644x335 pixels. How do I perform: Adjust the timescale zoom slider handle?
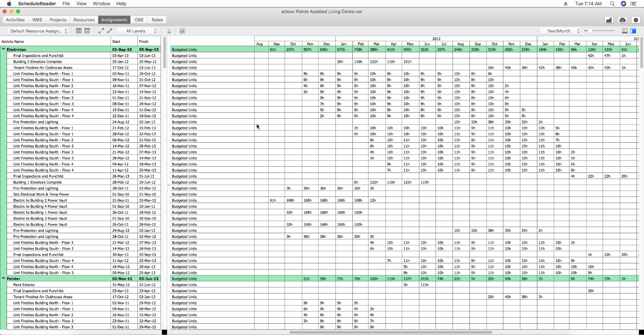[x=589, y=31]
